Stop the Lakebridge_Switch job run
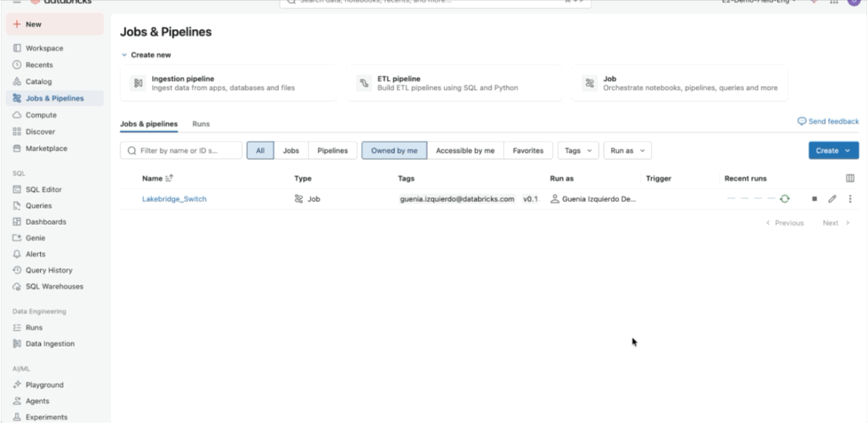The height and width of the screenshot is (429, 868). [x=814, y=198]
